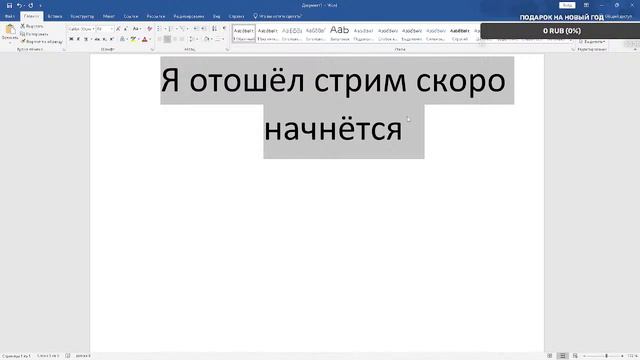Open the text effects icon in Font group
Screen dimensions: 640x360
122,39
